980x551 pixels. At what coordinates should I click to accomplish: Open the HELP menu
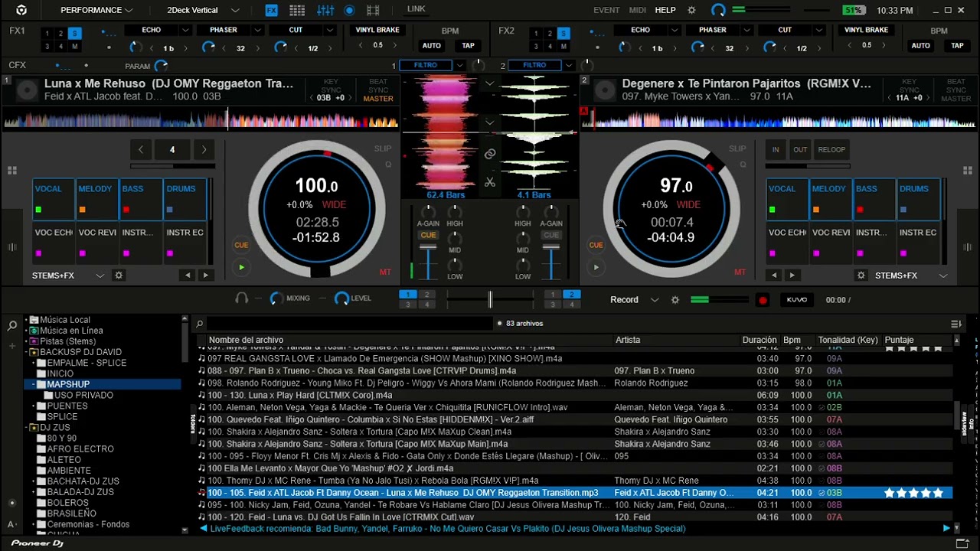pyautogui.click(x=665, y=10)
